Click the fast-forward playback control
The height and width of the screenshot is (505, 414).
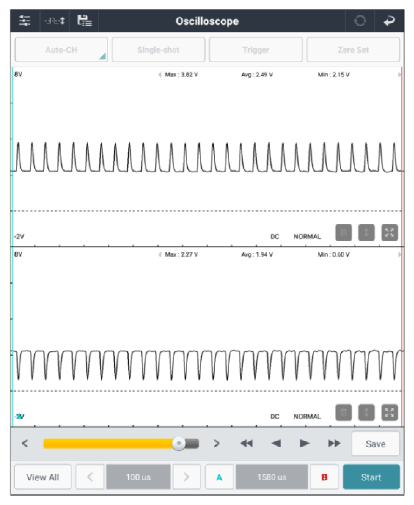click(x=334, y=443)
